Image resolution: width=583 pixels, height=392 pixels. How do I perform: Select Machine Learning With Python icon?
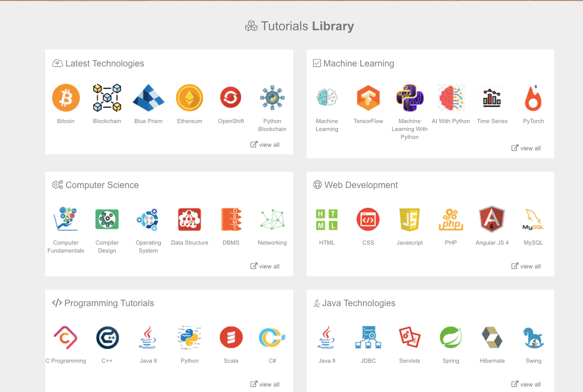tap(409, 98)
